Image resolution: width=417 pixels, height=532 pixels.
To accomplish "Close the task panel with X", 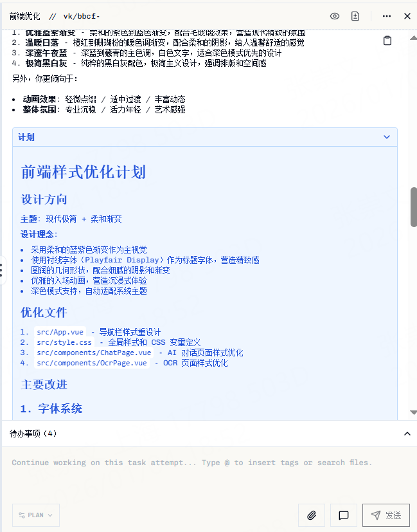I will click(407, 16).
